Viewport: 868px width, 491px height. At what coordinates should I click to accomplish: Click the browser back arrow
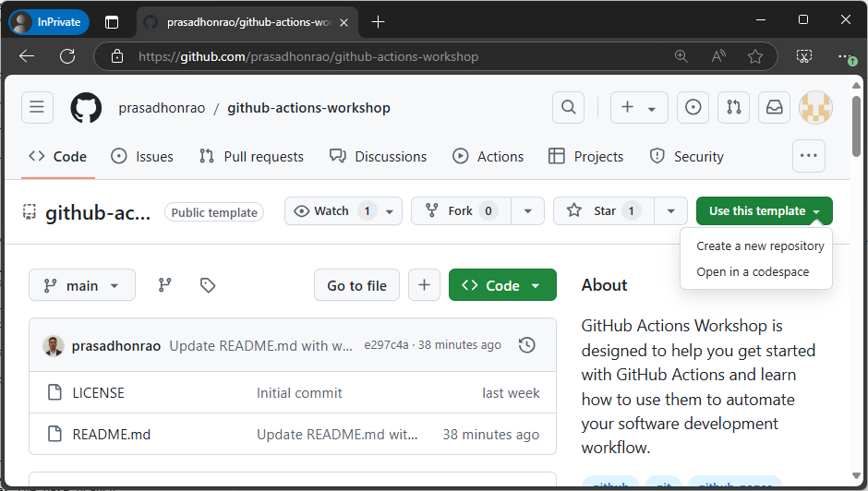[x=27, y=56]
